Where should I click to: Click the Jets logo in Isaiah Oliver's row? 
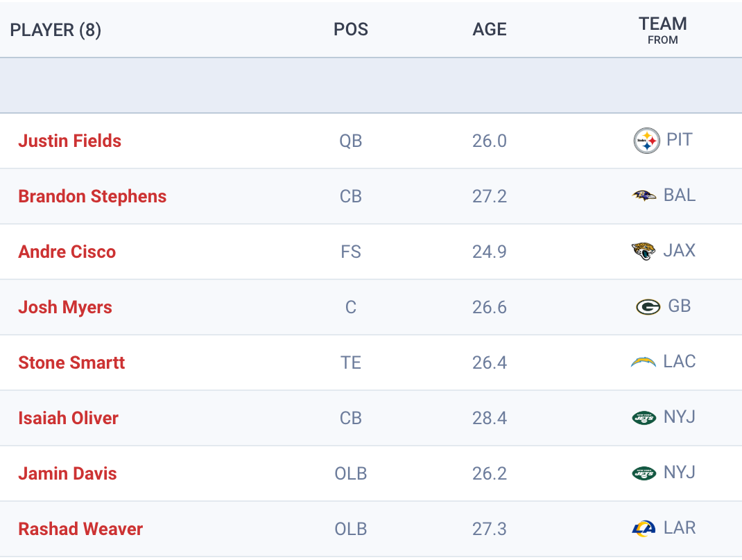tap(644, 417)
